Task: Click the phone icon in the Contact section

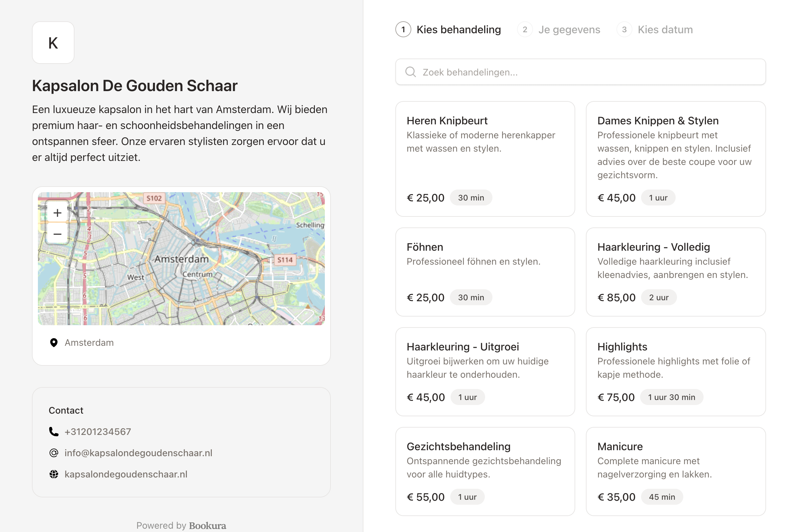Action: [54, 431]
